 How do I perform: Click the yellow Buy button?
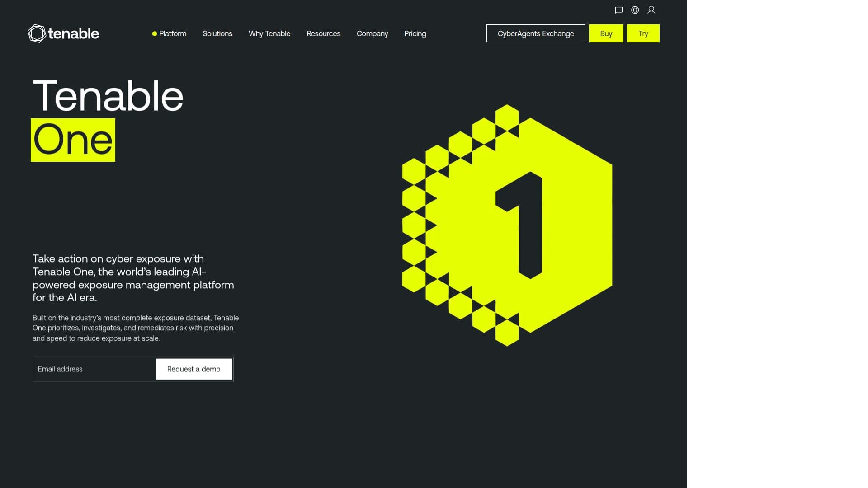click(606, 33)
